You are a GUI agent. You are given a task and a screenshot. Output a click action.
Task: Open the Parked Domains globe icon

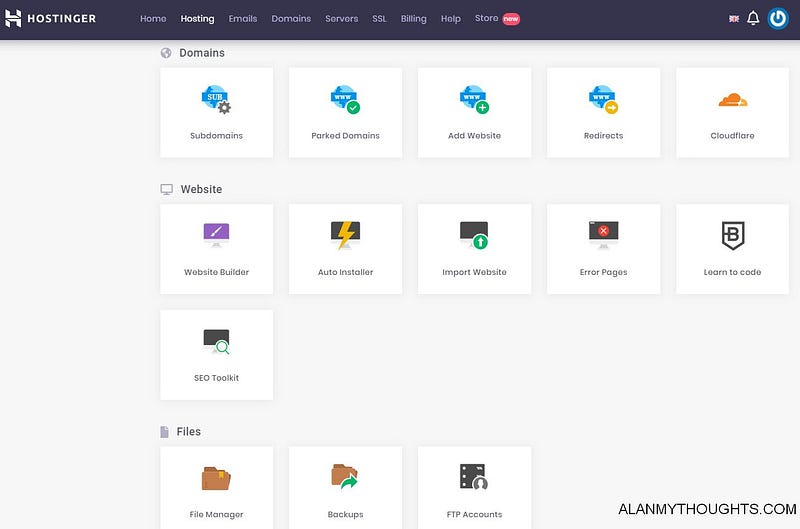click(x=345, y=99)
